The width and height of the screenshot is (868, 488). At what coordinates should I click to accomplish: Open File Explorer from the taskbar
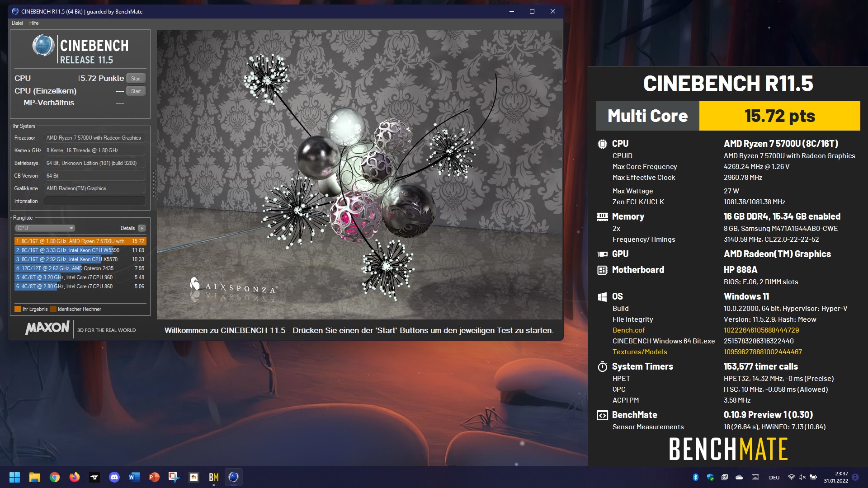[35, 477]
